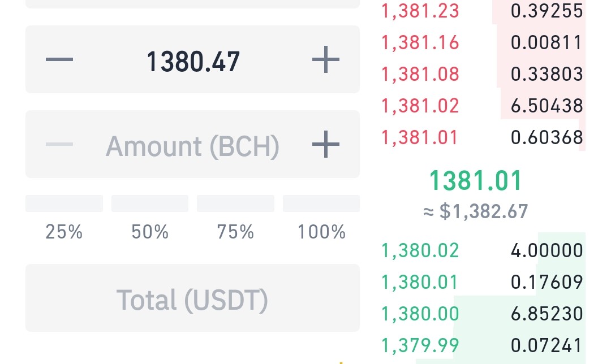Open the last price 1381.01 in green
The height and width of the screenshot is (364, 611).
coord(475,181)
